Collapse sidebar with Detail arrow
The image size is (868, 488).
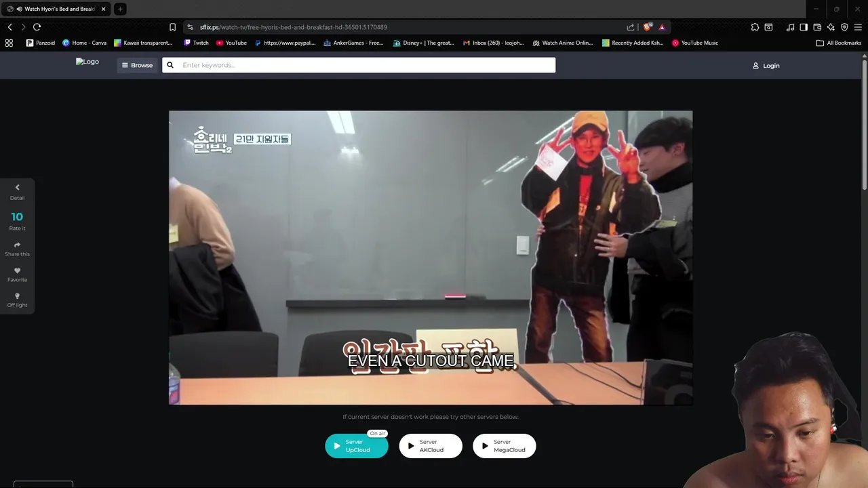[17, 192]
